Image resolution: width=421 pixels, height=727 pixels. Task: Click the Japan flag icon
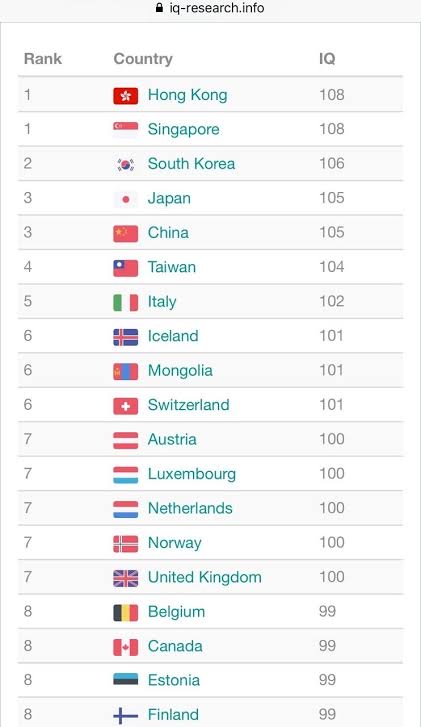click(126, 199)
